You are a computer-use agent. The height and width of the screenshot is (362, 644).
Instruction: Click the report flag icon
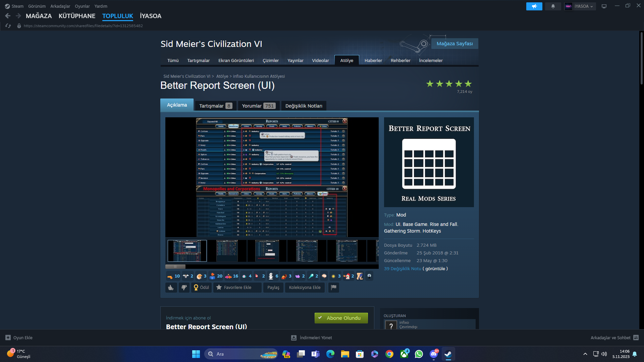(333, 288)
